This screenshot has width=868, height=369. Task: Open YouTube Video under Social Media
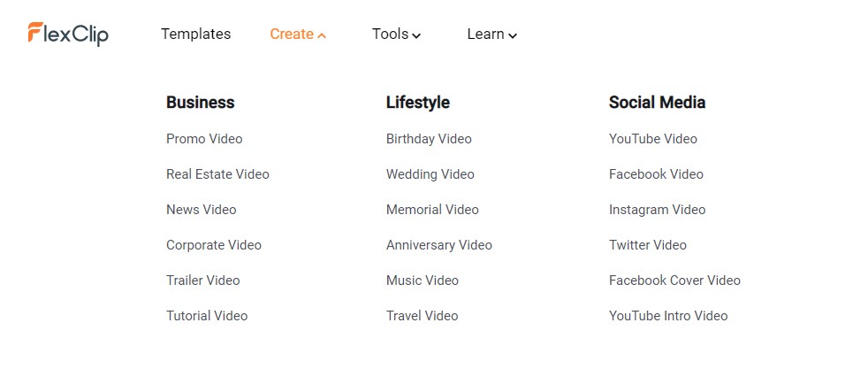653,139
